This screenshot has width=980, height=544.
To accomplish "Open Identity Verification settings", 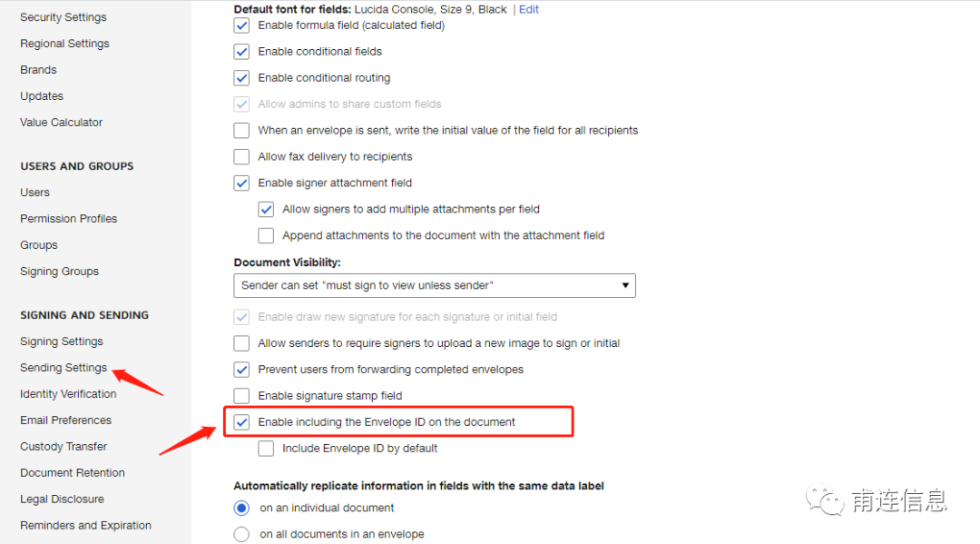I will pos(68,394).
